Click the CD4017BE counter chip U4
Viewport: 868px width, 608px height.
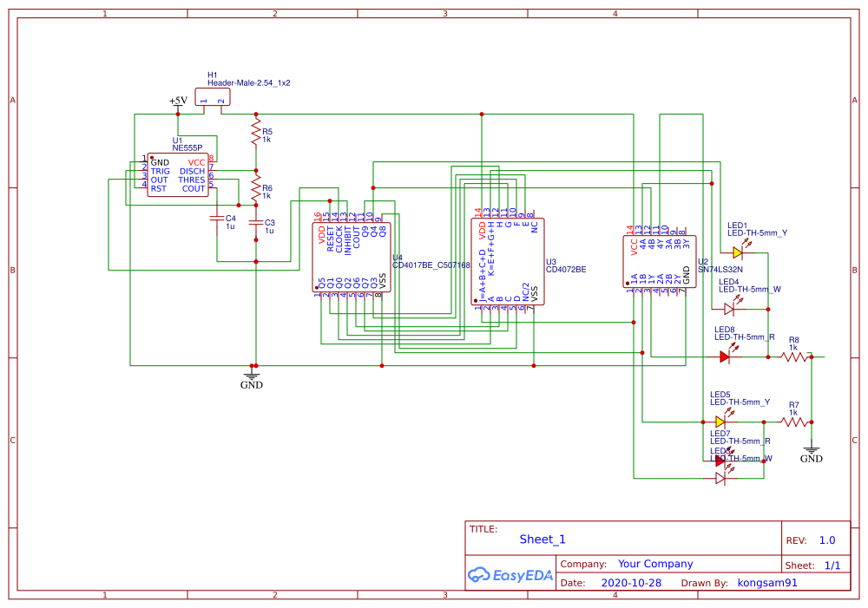pos(350,256)
